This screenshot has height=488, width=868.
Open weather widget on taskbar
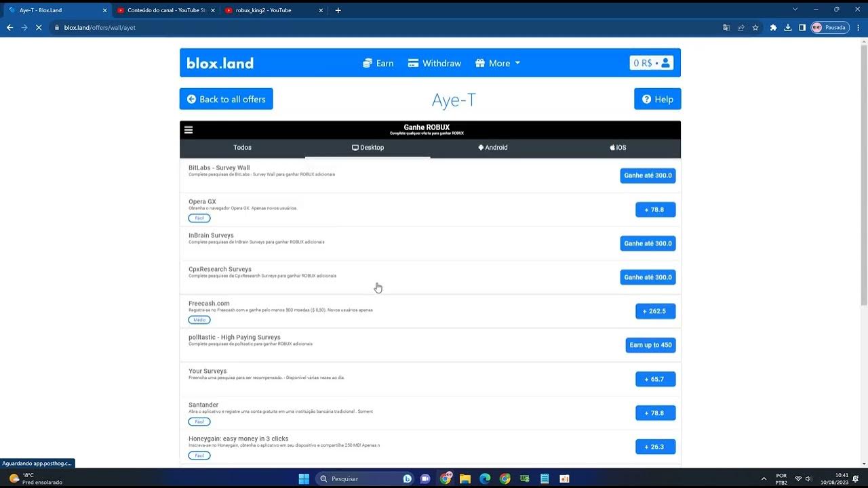point(35,479)
